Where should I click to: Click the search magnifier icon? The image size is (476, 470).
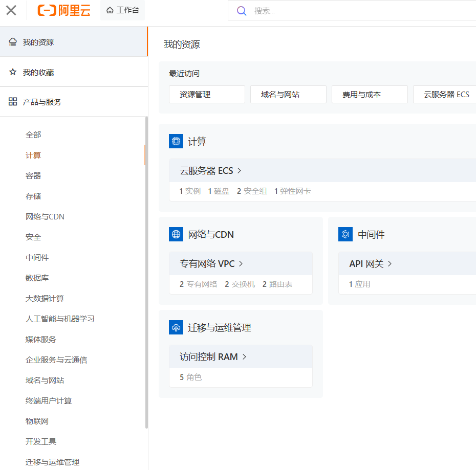coord(242,11)
